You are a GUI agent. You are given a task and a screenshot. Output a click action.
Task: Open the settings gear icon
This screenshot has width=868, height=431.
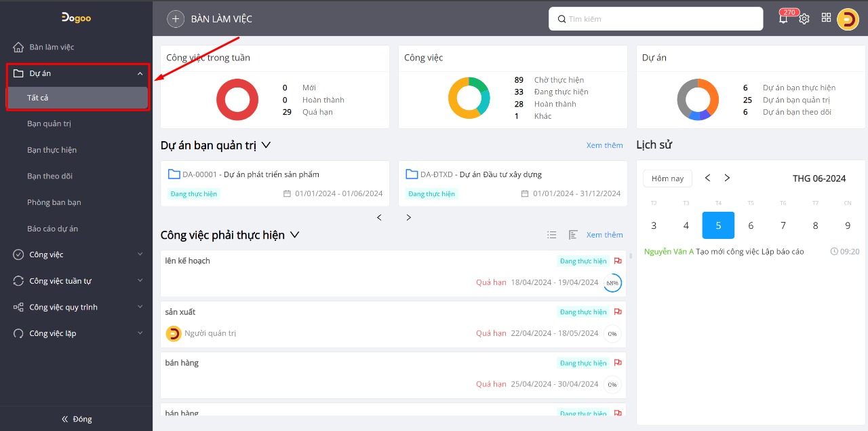click(804, 19)
